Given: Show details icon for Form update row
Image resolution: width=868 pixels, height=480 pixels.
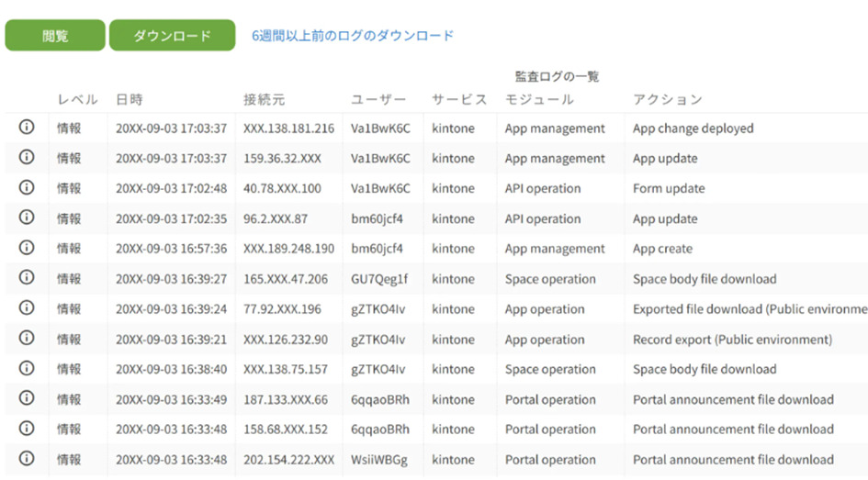Looking at the screenshot, I should click(x=27, y=188).
